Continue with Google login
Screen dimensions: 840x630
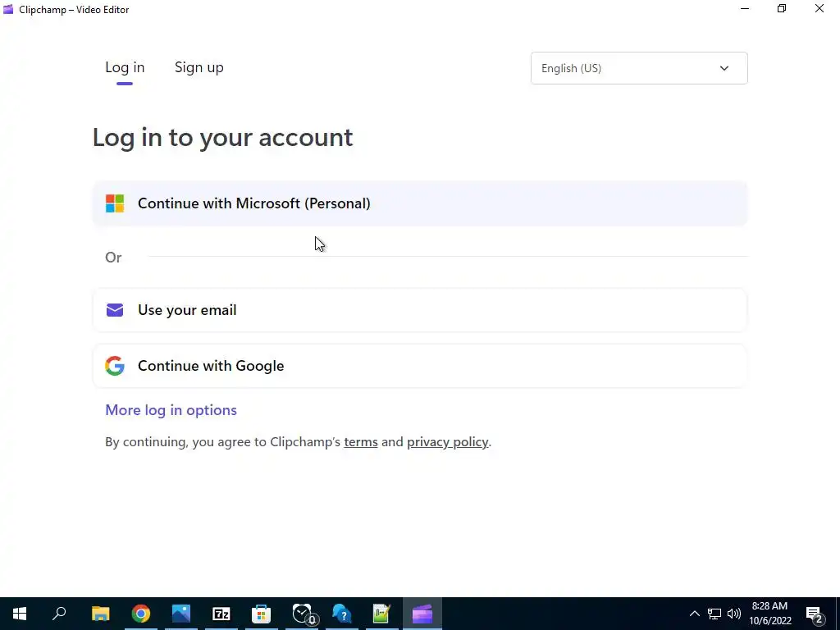[x=420, y=366]
